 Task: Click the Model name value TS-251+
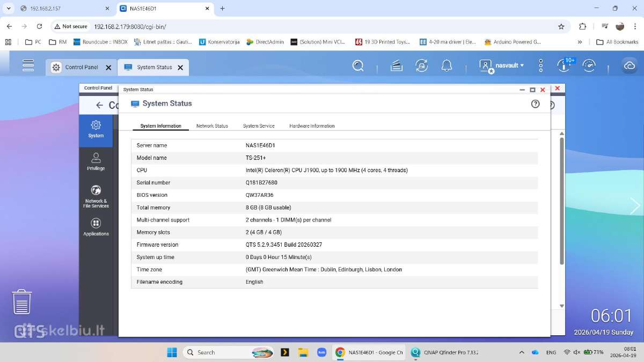coord(255,158)
